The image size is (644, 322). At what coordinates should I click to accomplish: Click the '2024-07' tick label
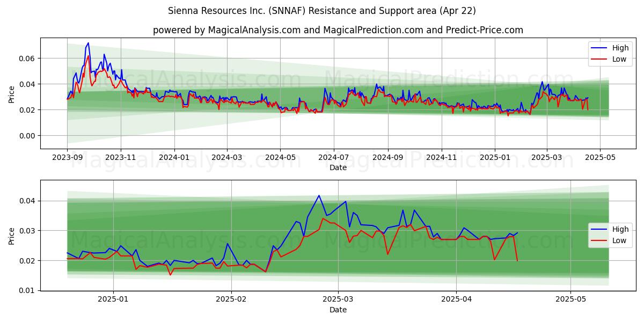click(x=334, y=158)
